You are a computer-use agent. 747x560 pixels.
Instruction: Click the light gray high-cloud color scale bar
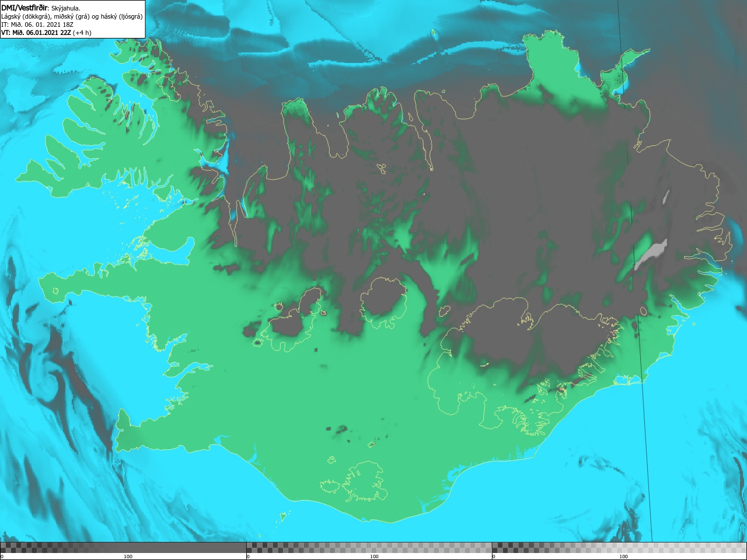coord(619,548)
